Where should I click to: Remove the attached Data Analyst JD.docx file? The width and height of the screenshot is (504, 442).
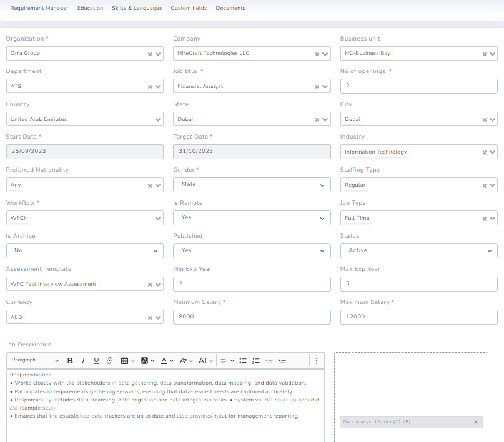[x=477, y=421]
